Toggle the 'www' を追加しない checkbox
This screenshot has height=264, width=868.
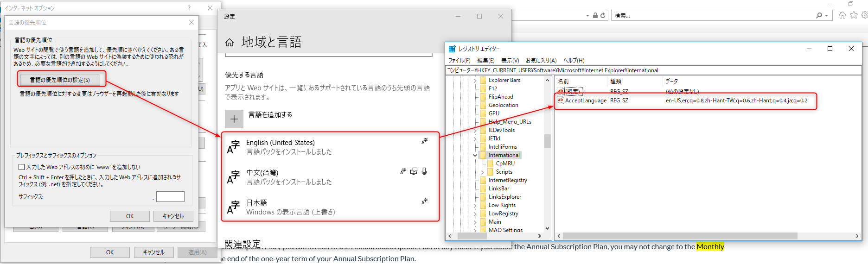pos(21,167)
